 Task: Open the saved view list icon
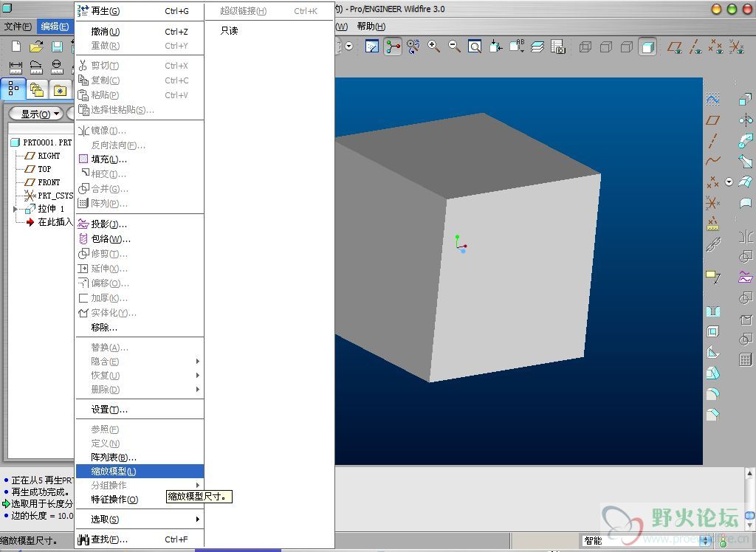516,46
